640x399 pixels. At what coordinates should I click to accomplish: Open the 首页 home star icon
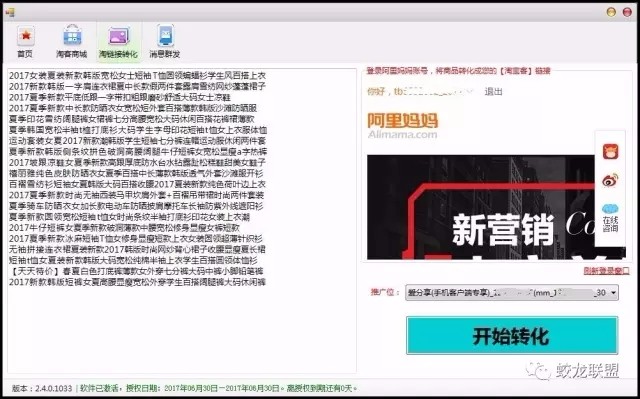pos(26,35)
